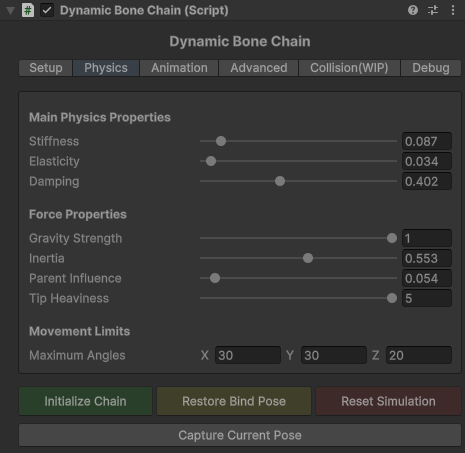Click the Maximum Angles Z field
465x453 pixels.
click(x=419, y=355)
